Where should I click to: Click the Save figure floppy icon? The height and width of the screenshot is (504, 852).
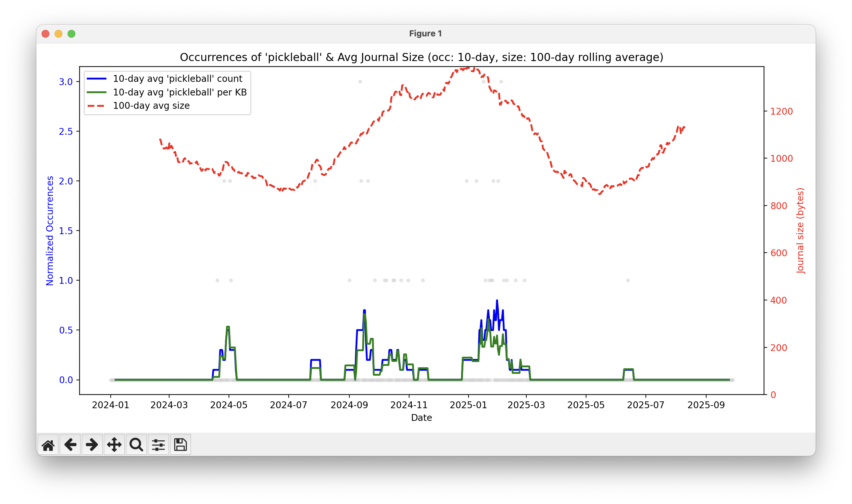[180, 445]
